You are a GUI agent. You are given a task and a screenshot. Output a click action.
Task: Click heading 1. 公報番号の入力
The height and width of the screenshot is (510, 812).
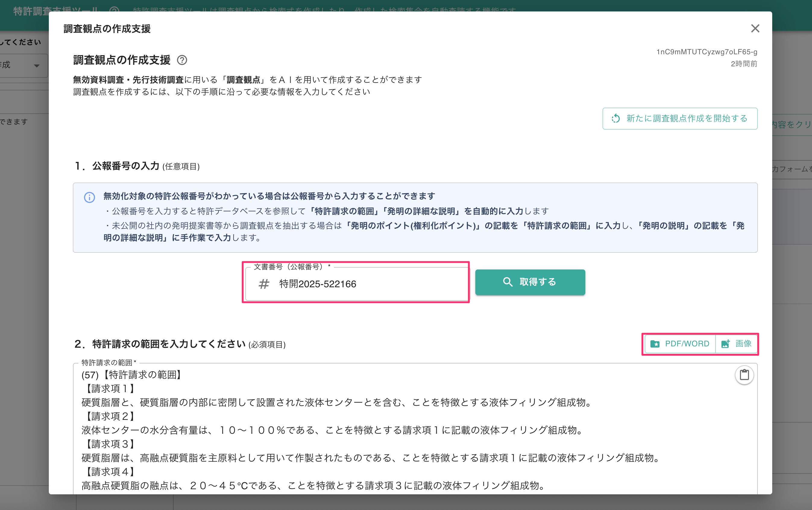coord(117,166)
